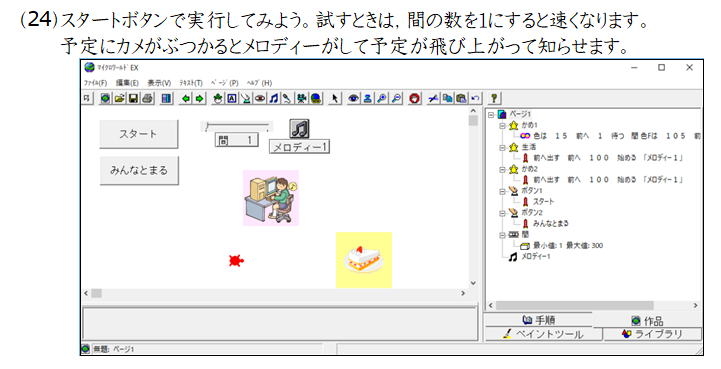Click the 間 slider track
721x369 pixels.
tap(237, 126)
